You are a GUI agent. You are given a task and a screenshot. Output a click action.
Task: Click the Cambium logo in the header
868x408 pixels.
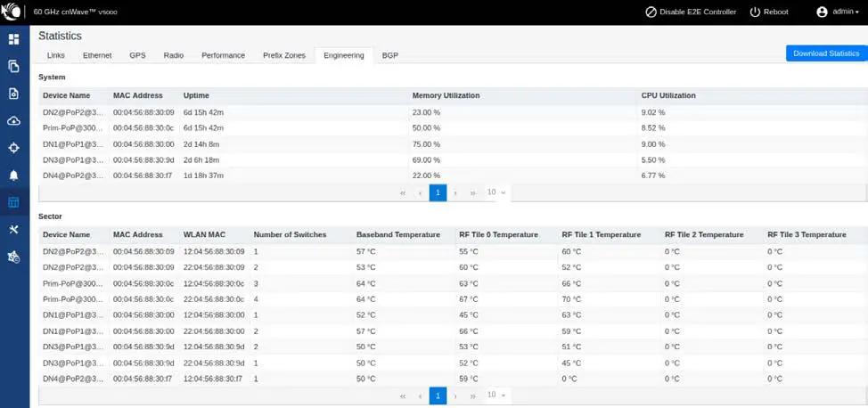point(12,12)
